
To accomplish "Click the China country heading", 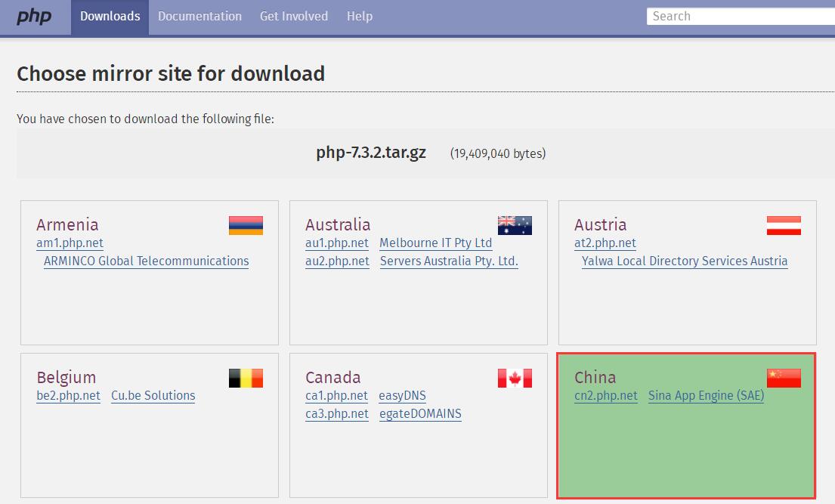I will pyautogui.click(x=595, y=378).
